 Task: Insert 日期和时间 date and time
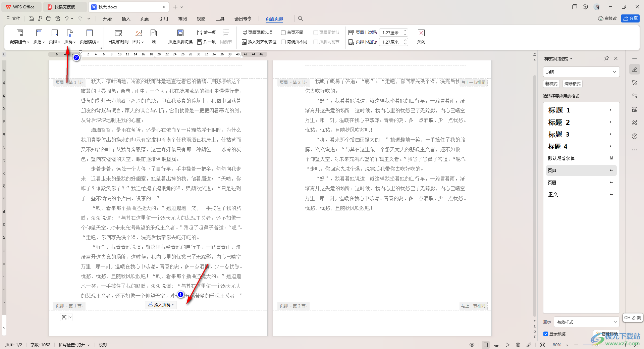pos(118,37)
